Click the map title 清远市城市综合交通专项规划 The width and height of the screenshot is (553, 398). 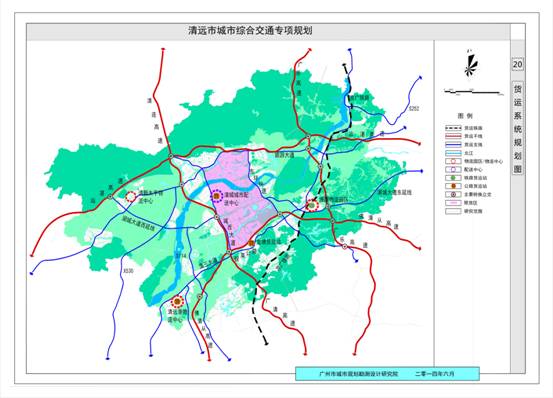[x=250, y=30]
